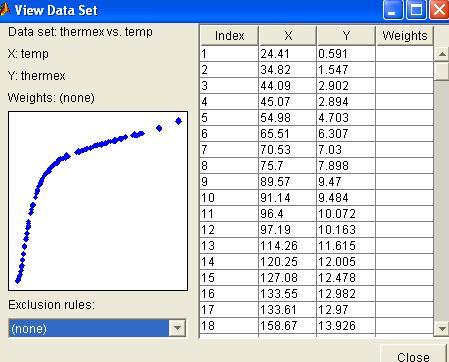Select X cell 89.57

(x=287, y=182)
